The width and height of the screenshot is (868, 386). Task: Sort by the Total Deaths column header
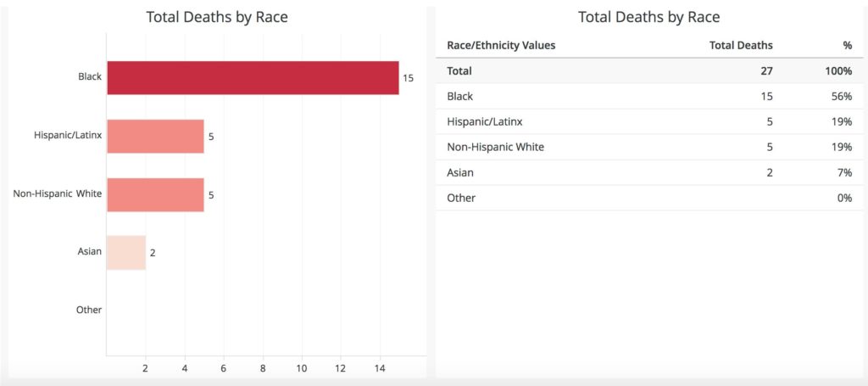[740, 45]
